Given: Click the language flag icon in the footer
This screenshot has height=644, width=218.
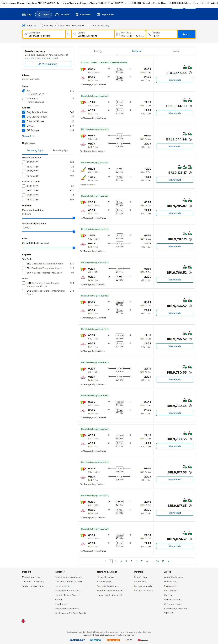Looking at the screenshot, I should point(23,621).
